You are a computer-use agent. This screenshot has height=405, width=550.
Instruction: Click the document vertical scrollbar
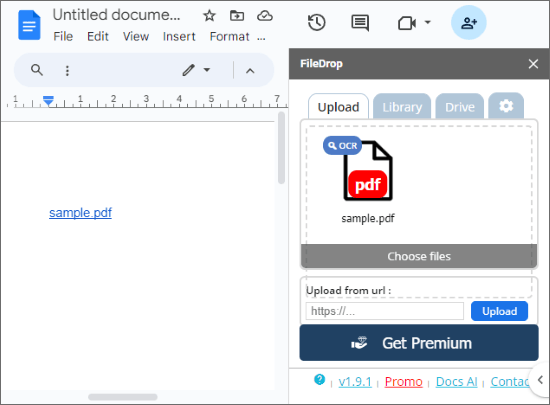coord(281,148)
